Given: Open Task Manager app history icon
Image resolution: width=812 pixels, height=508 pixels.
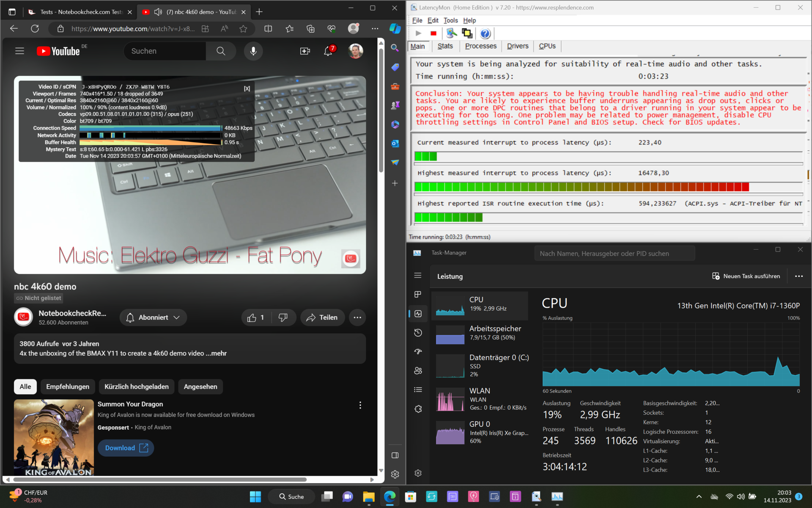Looking at the screenshot, I should click(x=418, y=333).
